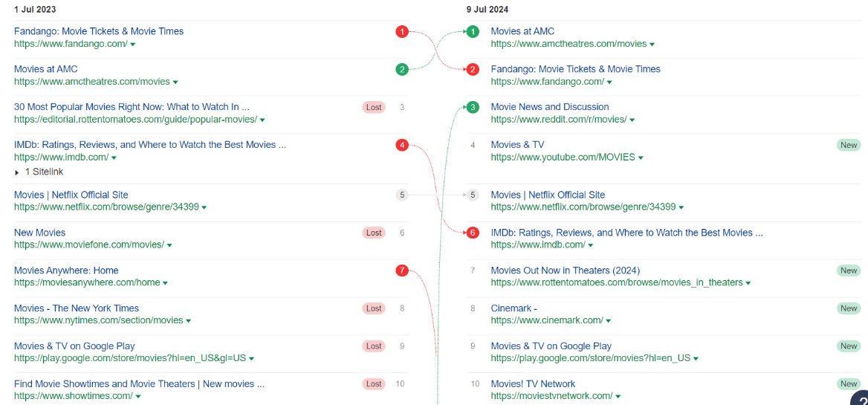The height and width of the screenshot is (405, 868).
Task: Click red position 4 badge for IMDb 2023
Action: (x=402, y=145)
